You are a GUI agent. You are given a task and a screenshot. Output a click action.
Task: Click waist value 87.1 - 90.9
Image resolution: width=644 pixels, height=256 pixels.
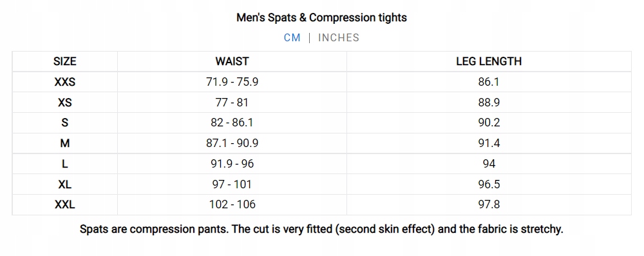tap(232, 143)
